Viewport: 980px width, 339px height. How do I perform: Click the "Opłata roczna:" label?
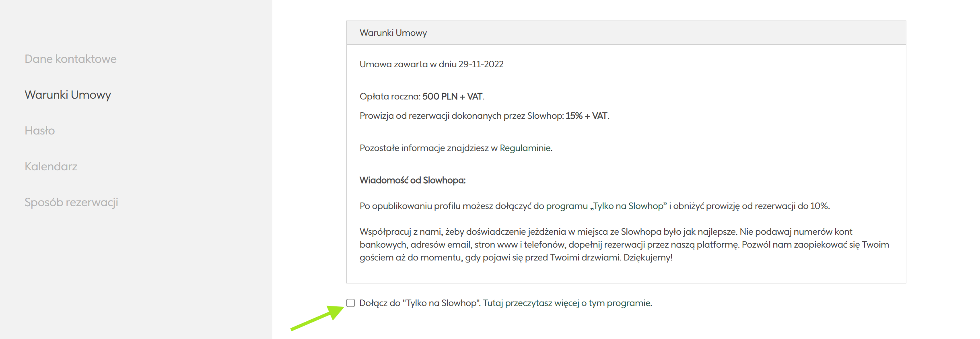390,96
